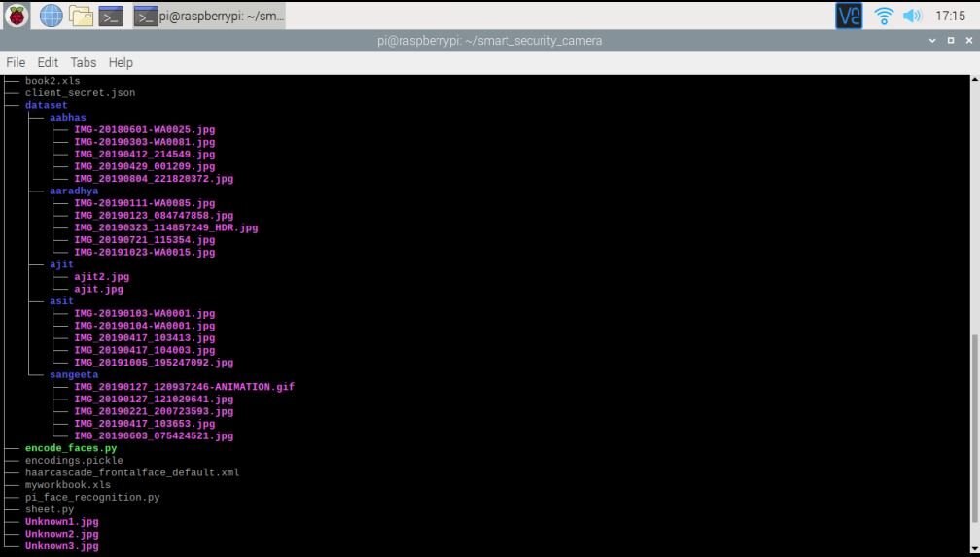Viewport: 980px width, 557px height.
Task: Click the 17:15 clock in the panel
Action: [x=950, y=16]
